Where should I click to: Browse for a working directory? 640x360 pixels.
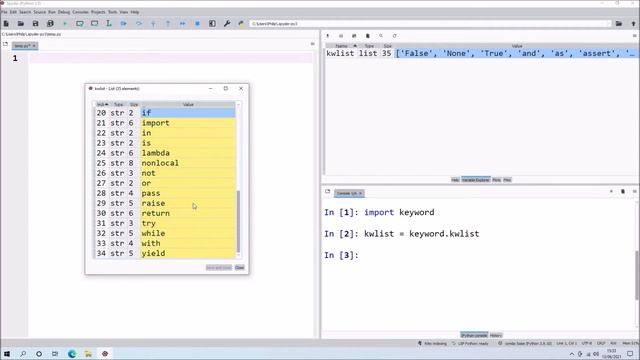tap(619, 24)
